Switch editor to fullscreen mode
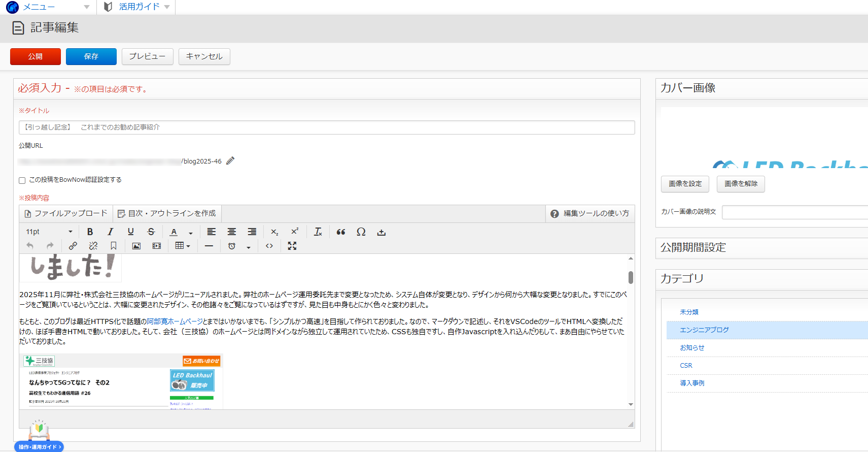This screenshot has height=452, width=868. coord(292,246)
